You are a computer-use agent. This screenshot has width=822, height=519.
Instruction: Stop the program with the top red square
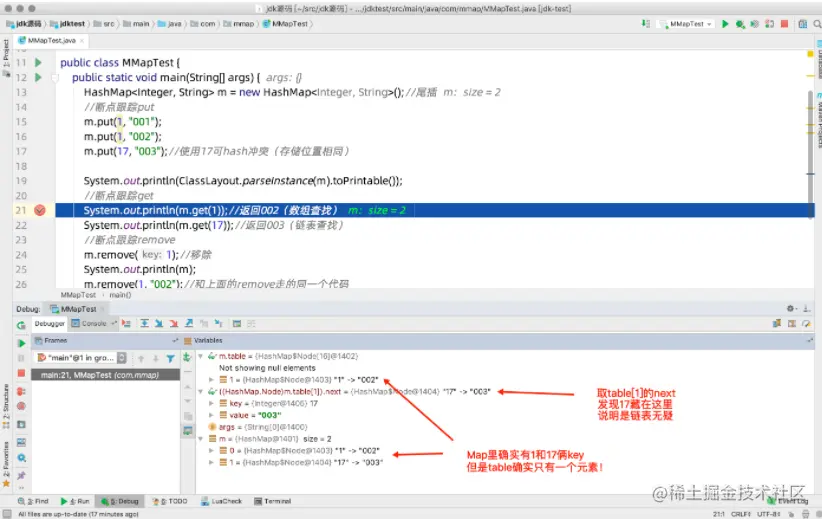point(784,24)
